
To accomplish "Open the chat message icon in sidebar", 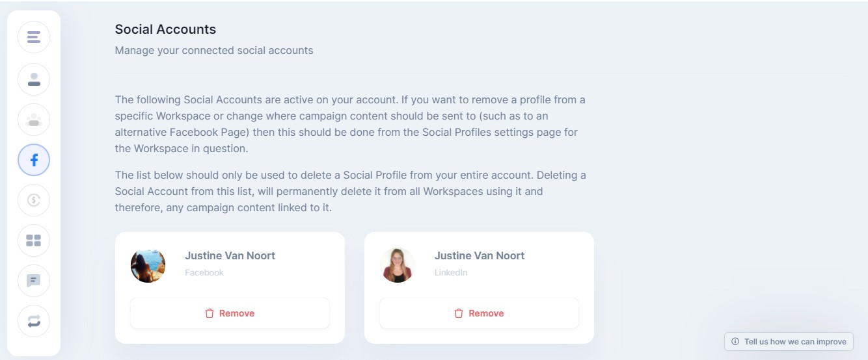I will coord(34,281).
